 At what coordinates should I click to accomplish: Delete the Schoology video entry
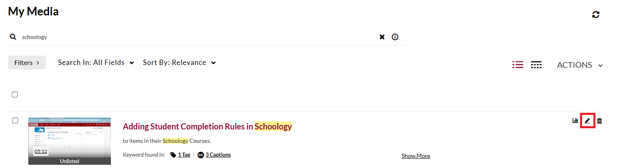click(x=599, y=121)
